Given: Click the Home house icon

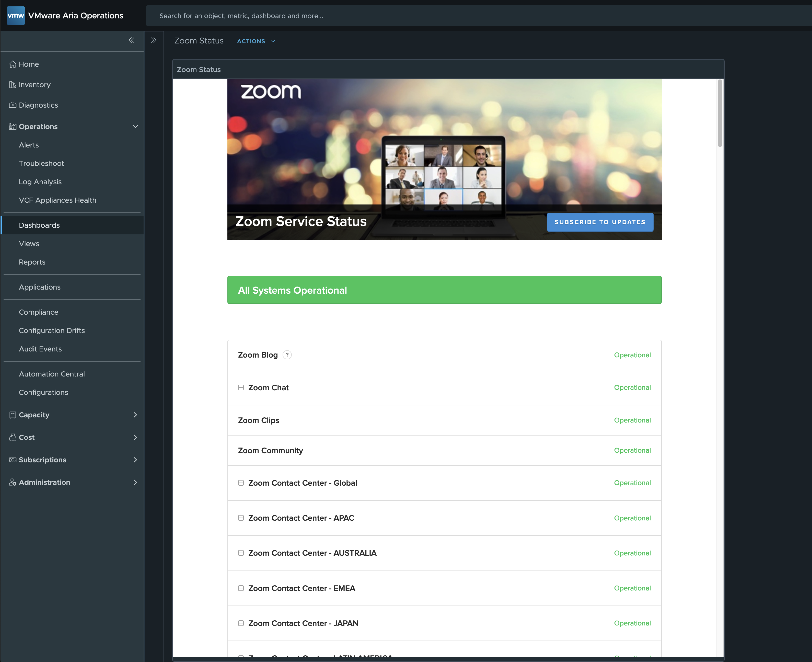Looking at the screenshot, I should click(x=13, y=64).
